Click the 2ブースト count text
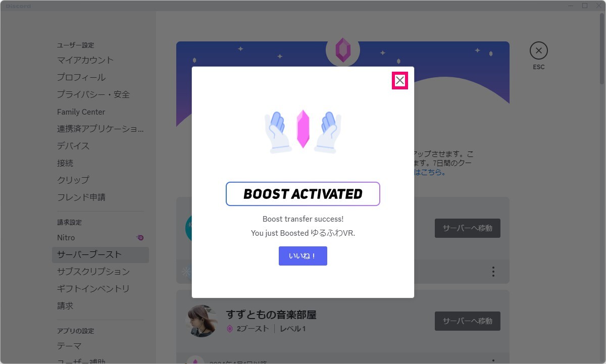606x364 pixels. click(253, 329)
